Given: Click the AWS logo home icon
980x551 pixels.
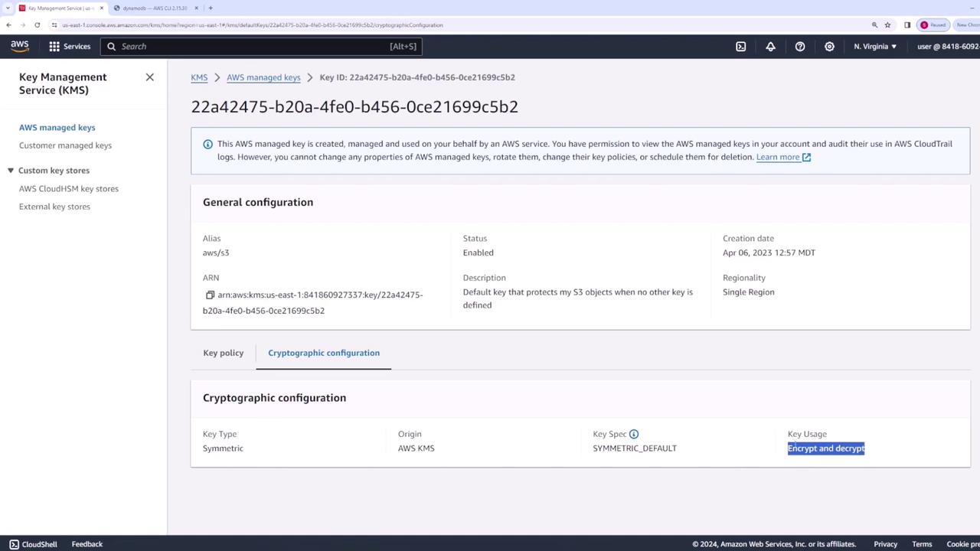Looking at the screenshot, I should [x=20, y=46].
